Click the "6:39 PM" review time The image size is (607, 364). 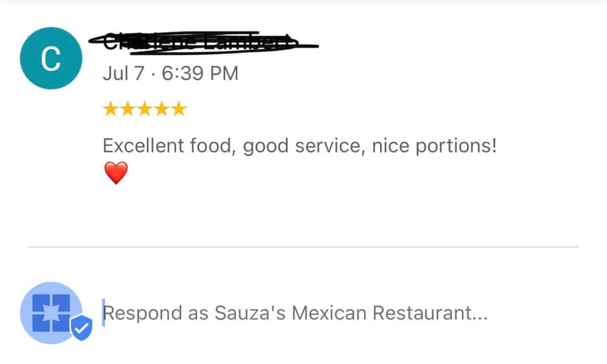point(200,73)
